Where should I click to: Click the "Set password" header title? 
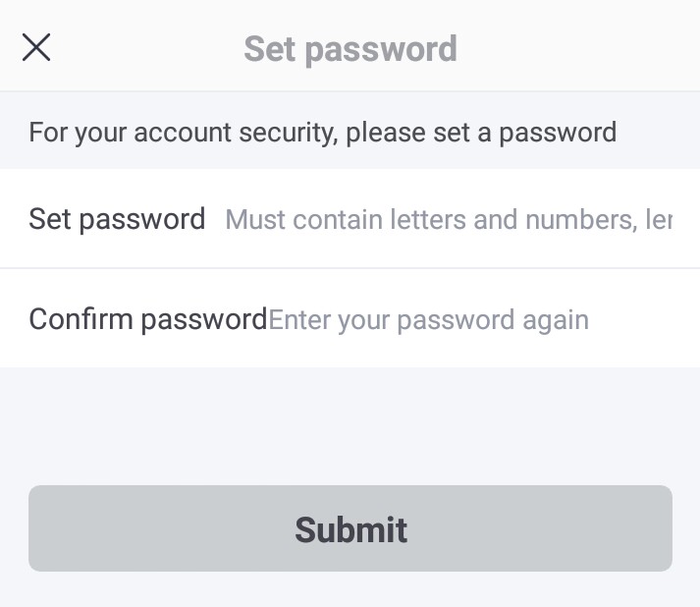coord(350,48)
